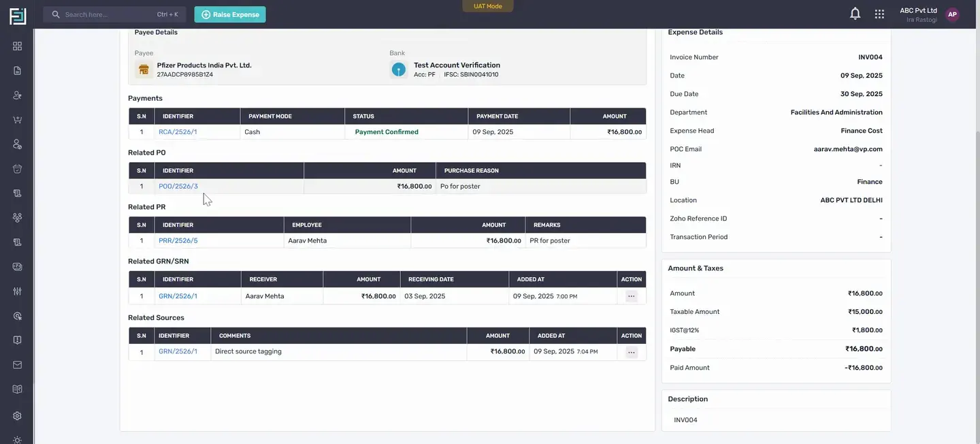
Task: Open action menu for Related GRN/SRN row
Action: [632, 296]
